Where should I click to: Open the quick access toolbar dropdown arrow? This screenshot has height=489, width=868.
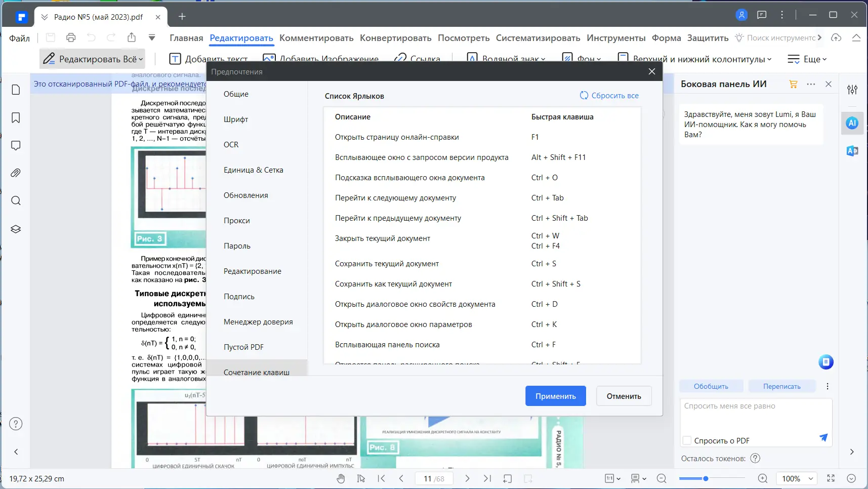tap(152, 37)
